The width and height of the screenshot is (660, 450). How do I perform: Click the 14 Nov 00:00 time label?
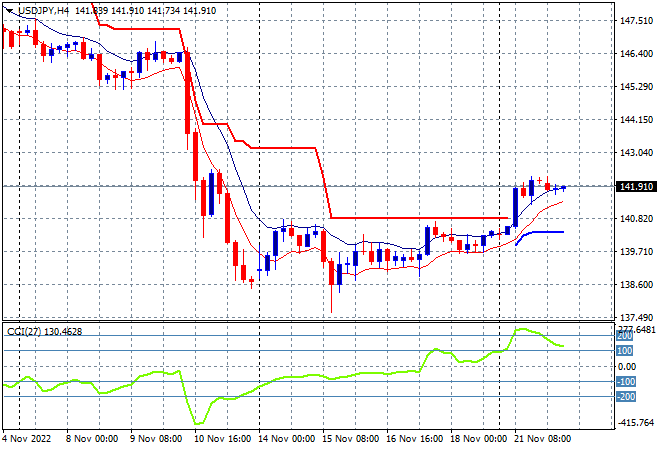[287, 439]
